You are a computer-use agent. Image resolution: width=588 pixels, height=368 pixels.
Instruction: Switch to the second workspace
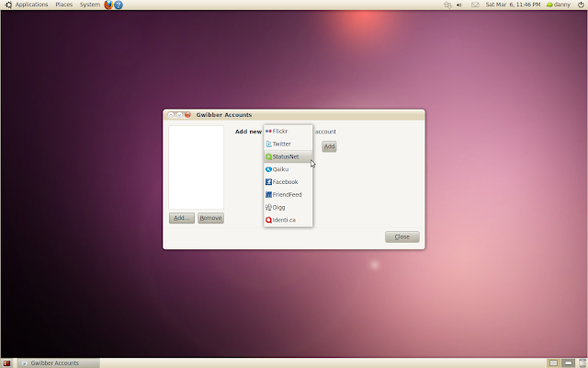pyautogui.click(x=569, y=363)
